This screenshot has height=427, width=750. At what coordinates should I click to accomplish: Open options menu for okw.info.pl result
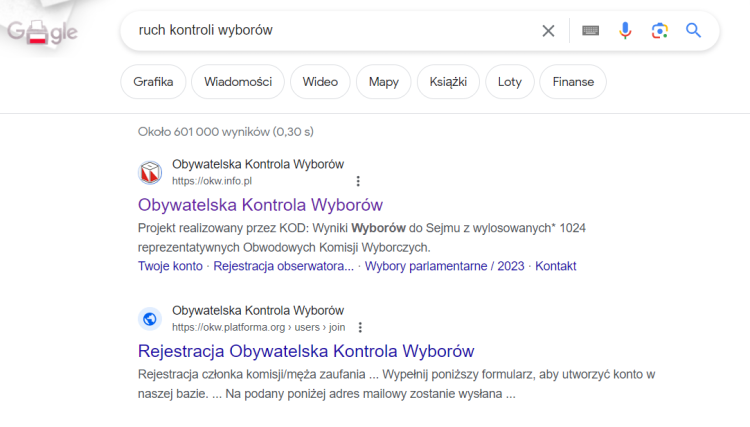click(x=358, y=181)
